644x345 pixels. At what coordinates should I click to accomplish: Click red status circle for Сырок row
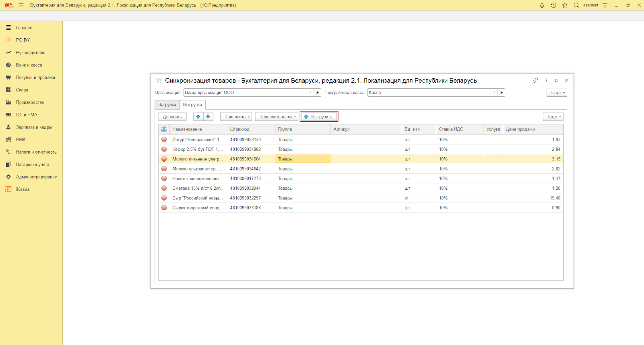coord(164,208)
